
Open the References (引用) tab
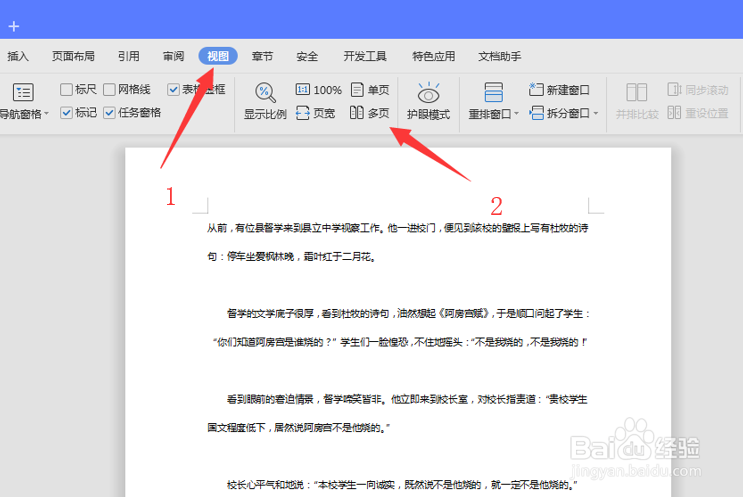[x=129, y=56]
